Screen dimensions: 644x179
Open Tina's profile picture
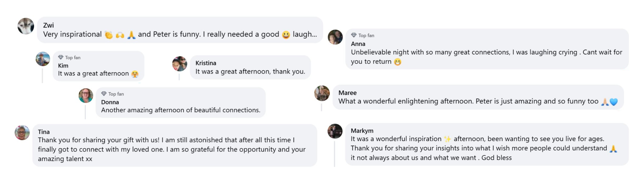point(22,133)
